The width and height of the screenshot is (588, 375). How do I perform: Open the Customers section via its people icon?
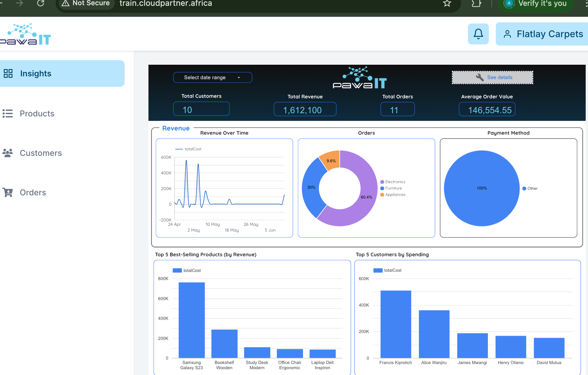coord(8,153)
